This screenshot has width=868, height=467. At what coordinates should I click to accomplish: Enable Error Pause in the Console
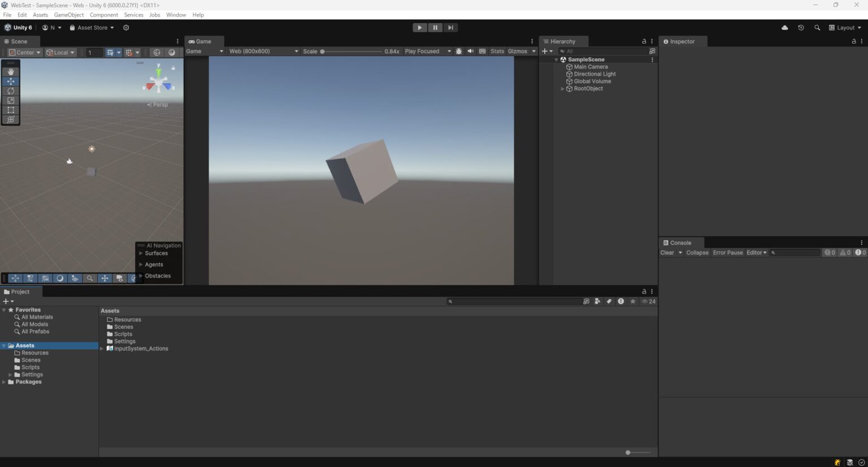coord(728,253)
